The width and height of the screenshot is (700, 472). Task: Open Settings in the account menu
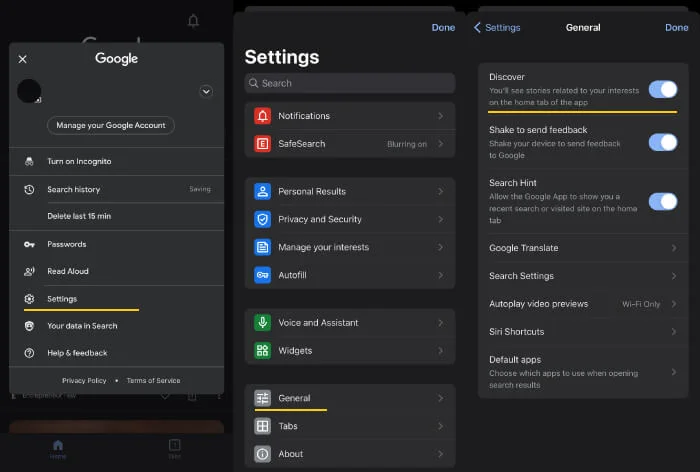[x=62, y=299]
